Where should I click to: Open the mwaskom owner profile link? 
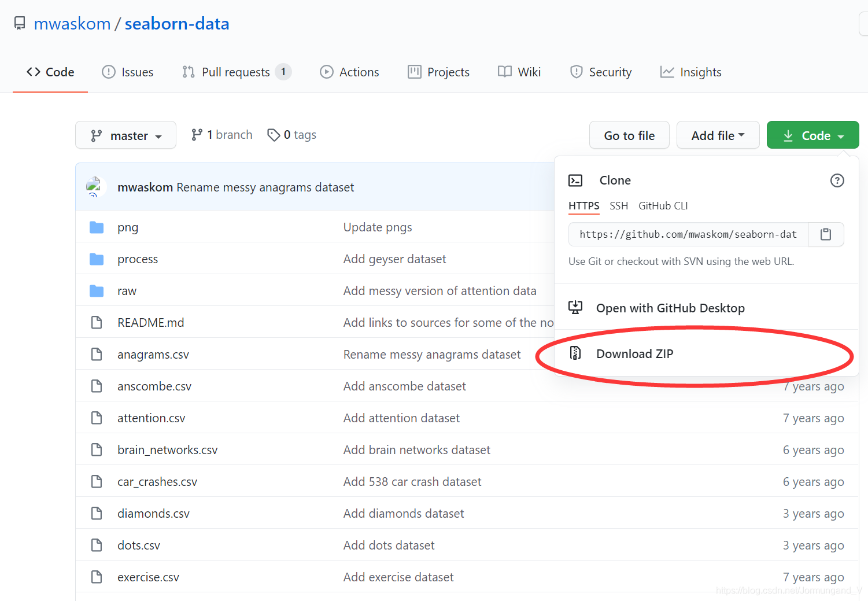pos(72,24)
